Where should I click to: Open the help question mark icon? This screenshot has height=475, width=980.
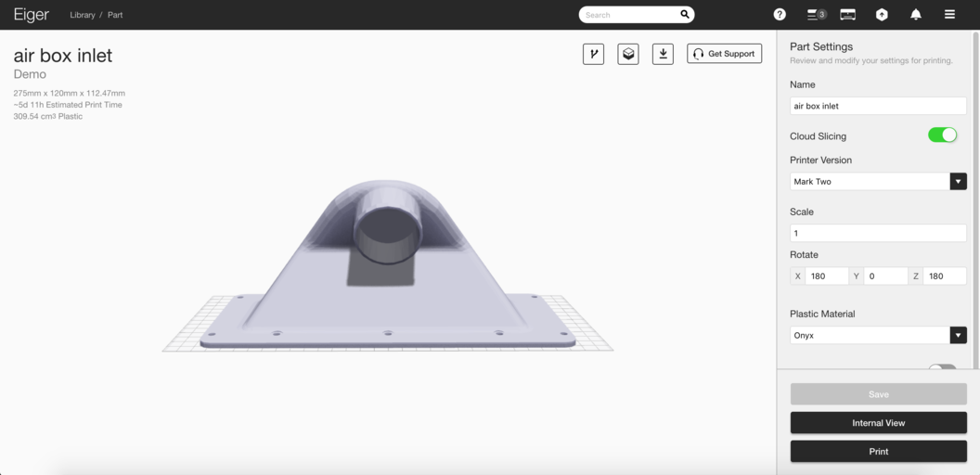point(780,15)
